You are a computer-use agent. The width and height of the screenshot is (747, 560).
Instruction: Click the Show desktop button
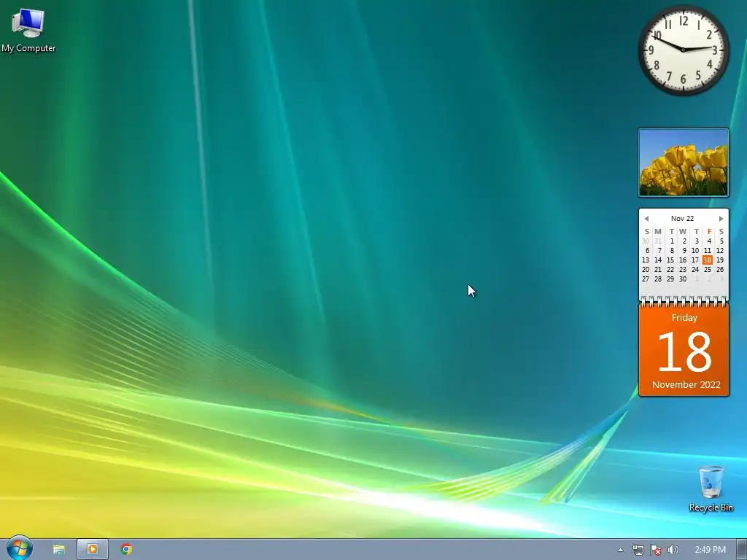tap(742, 550)
